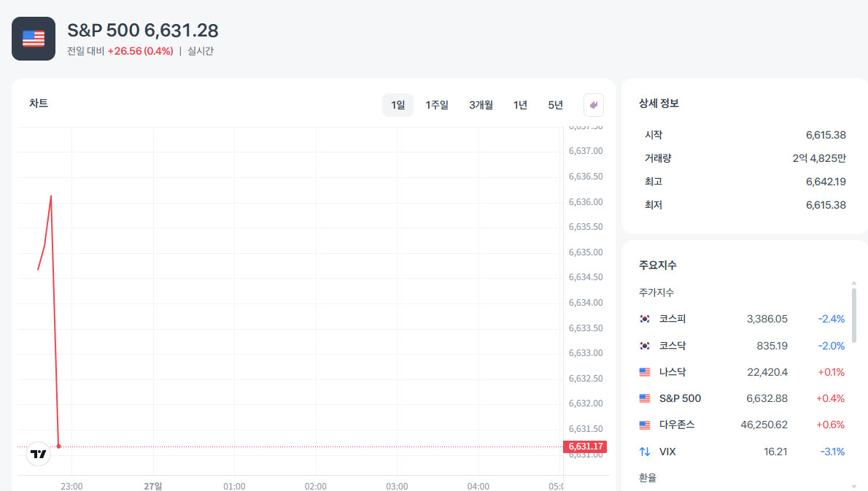Image resolution: width=868 pixels, height=491 pixels.
Task: Open the 코스닥 index row
Action: point(742,345)
